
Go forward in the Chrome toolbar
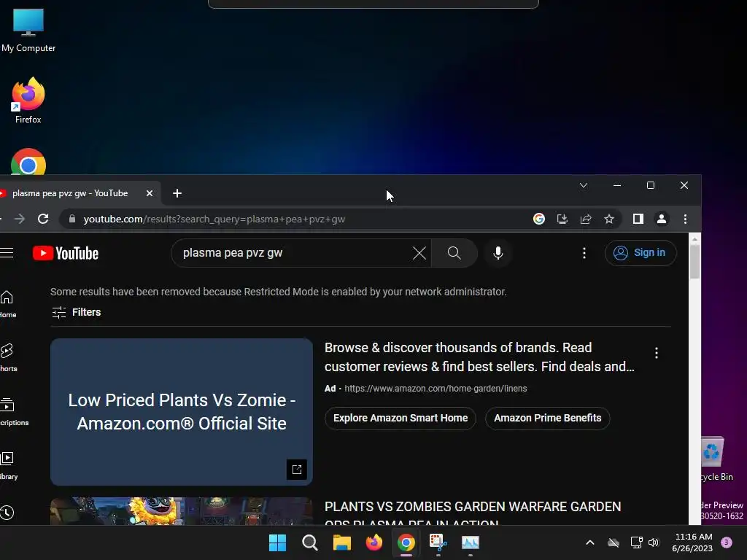point(20,219)
